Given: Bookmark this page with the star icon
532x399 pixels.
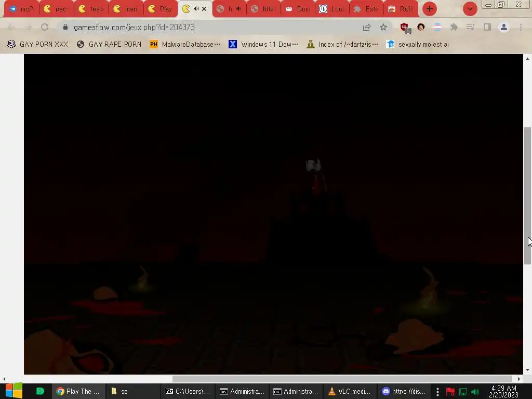Looking at the screenshot, I should (x=383, y=27).
